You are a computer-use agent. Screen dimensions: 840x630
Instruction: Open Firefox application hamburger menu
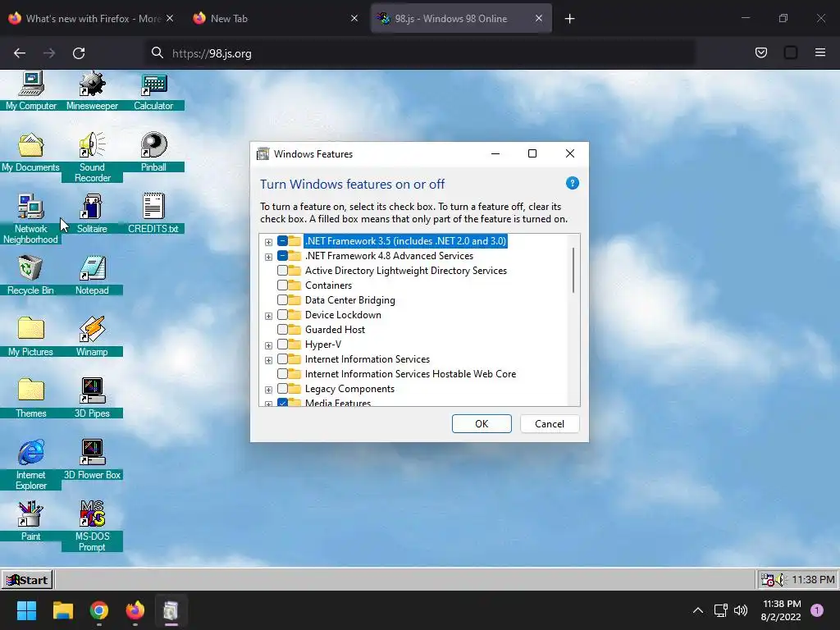tap(820, 52)
